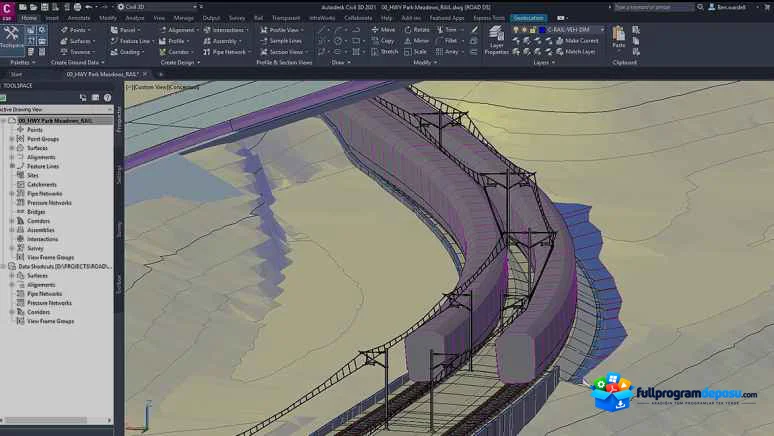Click the Mirror modify tool
Screen dimensions: 774x436
click(417, 41)
